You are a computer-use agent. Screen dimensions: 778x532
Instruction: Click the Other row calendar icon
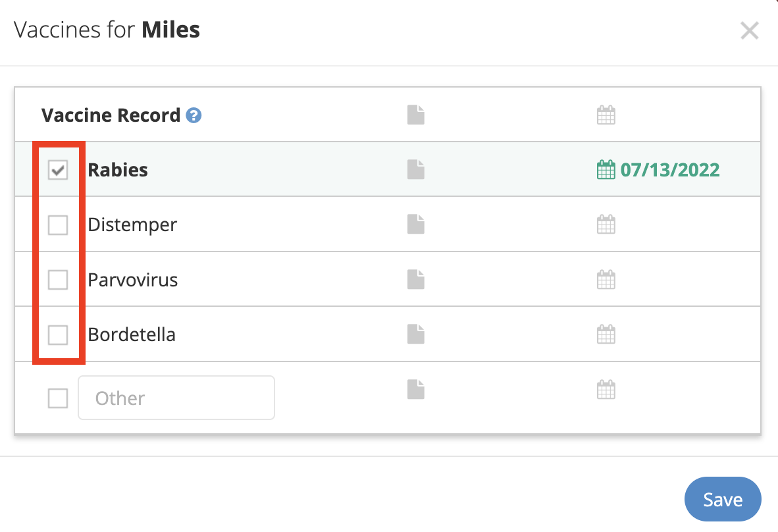(x=606, y=390)
